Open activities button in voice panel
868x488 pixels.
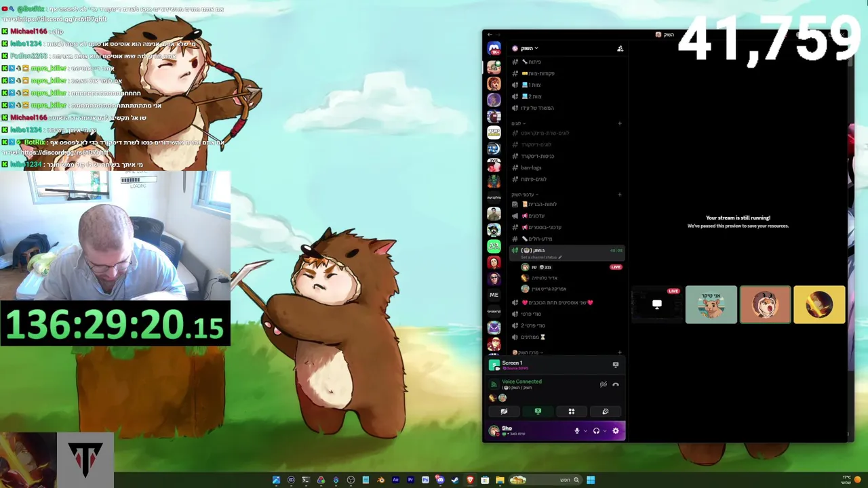tap(572, 411)
